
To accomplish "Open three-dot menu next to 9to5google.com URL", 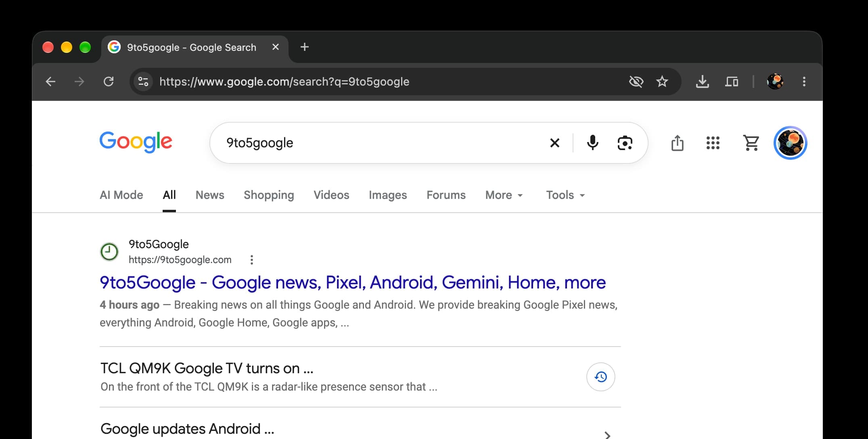I will pos(252,260).
